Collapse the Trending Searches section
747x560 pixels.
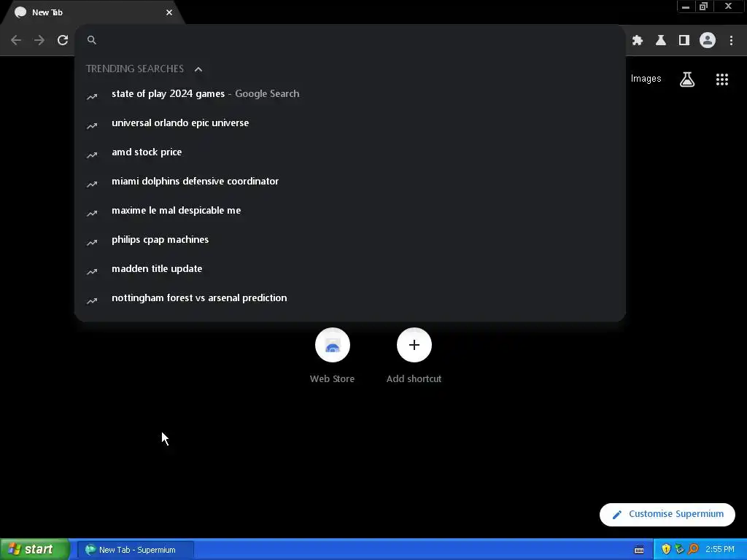(198, 69)
